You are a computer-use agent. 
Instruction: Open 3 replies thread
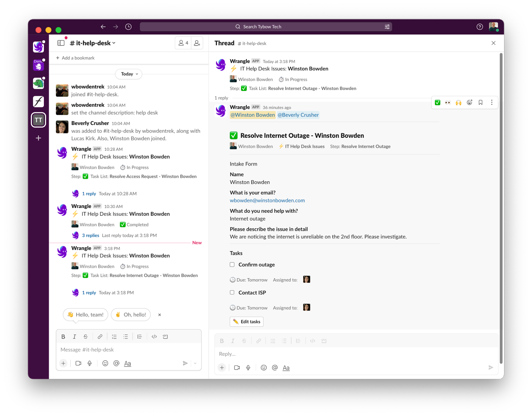(90, 235)
